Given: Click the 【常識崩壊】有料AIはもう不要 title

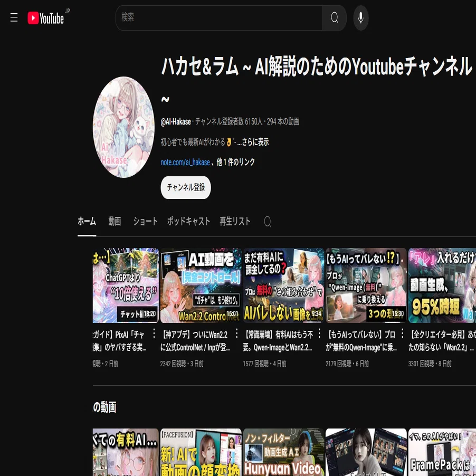Looking at the screenshot, I should click(x=278, y=341).
